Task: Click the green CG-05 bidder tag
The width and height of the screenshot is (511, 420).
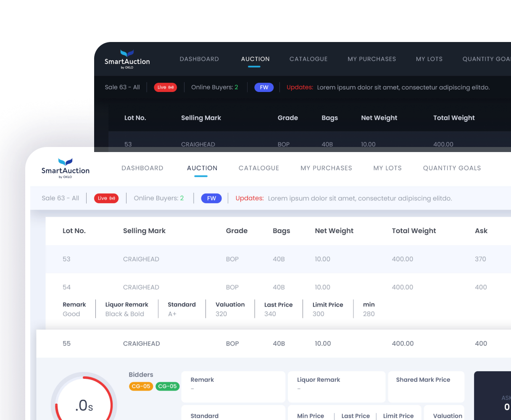Action: coord(167,386)
